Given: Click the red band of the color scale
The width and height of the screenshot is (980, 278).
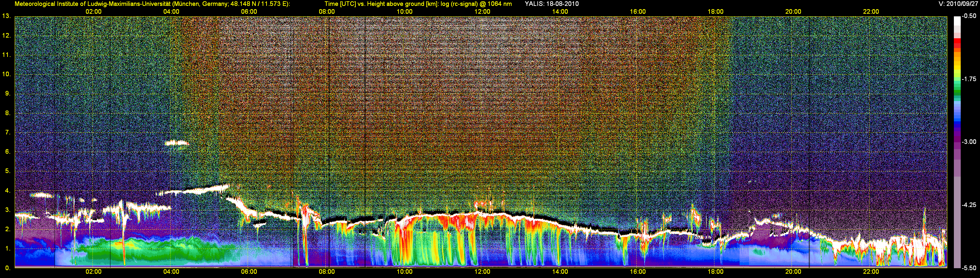Looking at the screenshot, I should tap(957, 43).
